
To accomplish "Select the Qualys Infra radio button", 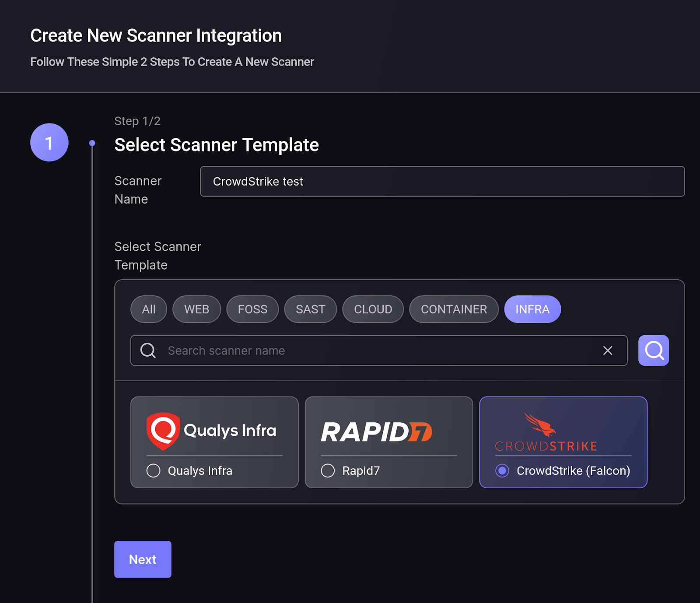I will (x=153, y=471).
